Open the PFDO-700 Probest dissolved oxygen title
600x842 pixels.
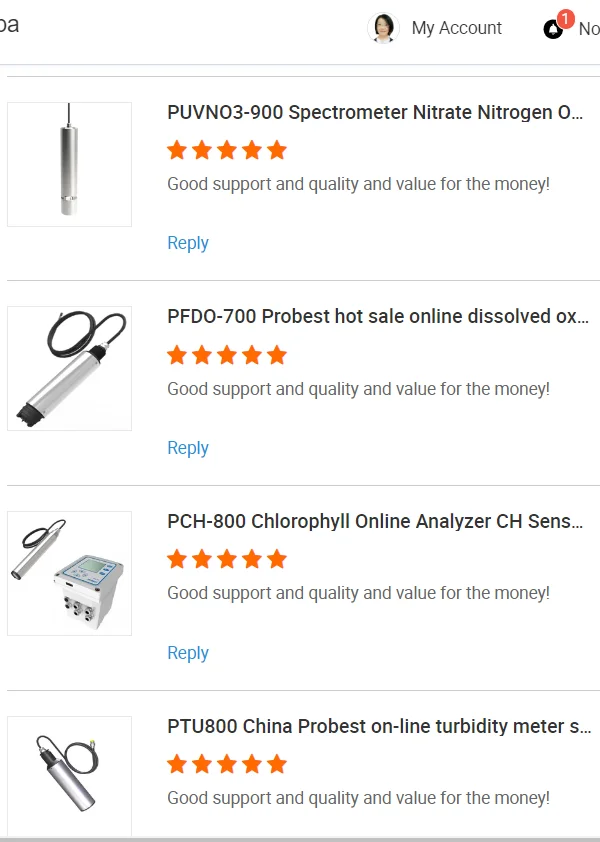[378, 317]
